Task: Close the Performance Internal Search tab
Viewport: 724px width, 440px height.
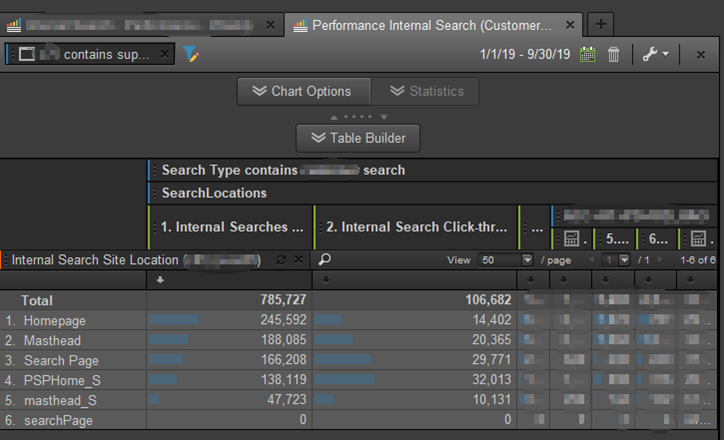Action: tap(570, 25)
